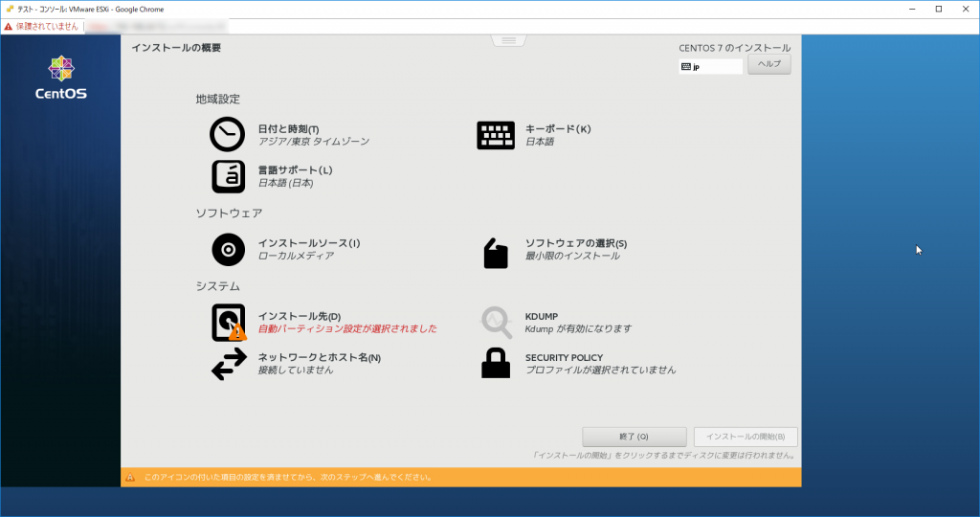Maximize the Chrome console window
The height and width of the screenshot is (517, 980).
point(939,9)
